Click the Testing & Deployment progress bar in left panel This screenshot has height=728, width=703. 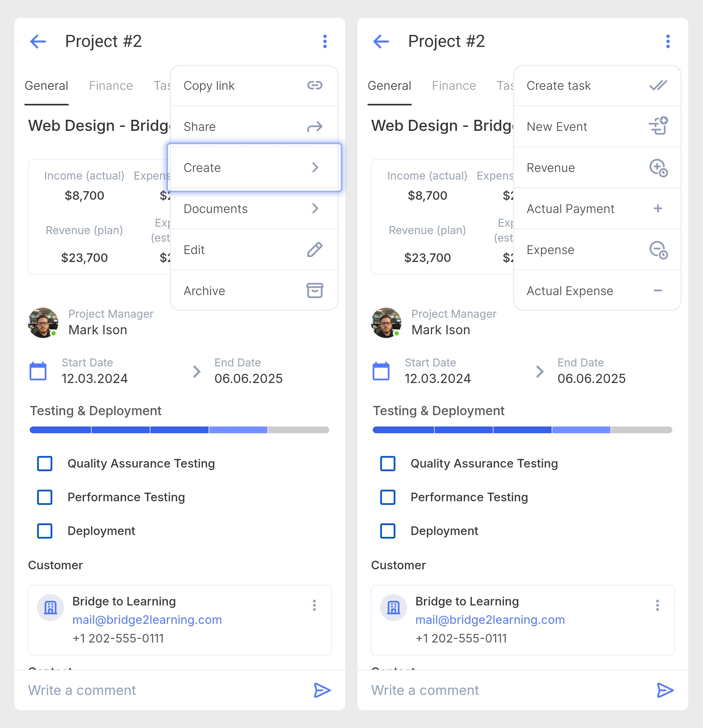pyautogui.click(x=180, y=430)
